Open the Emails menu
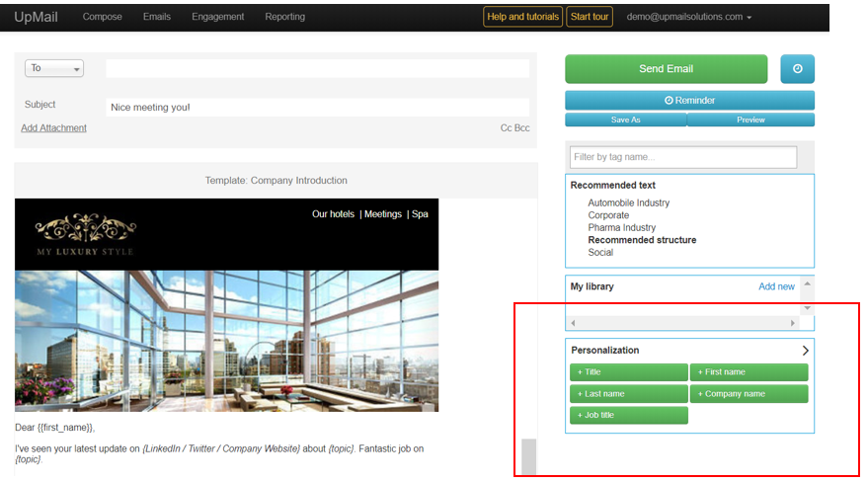 (x=157, y=17)
